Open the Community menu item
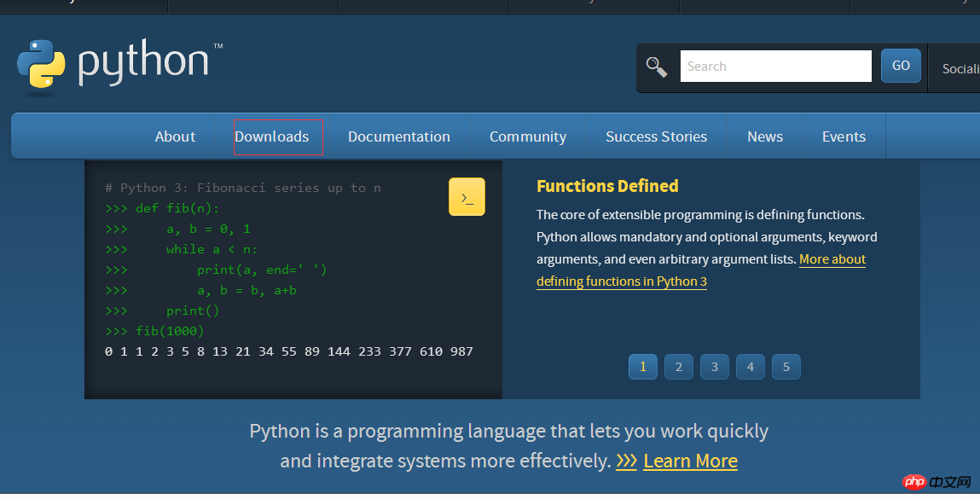This screenshot has width=980, height=499. coord(528,136)
